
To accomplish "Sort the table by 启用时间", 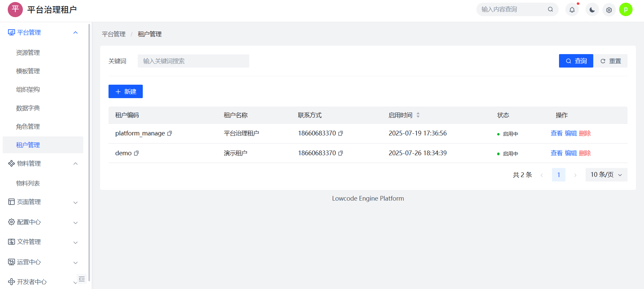I will (x=418, y=115).
